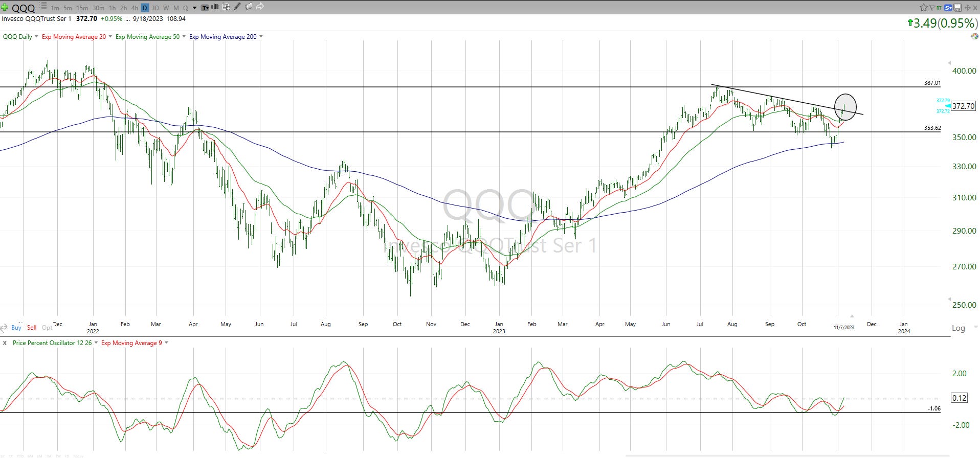
Task: Click the 387.01 horizontal line label
Action: coord(932,83)
